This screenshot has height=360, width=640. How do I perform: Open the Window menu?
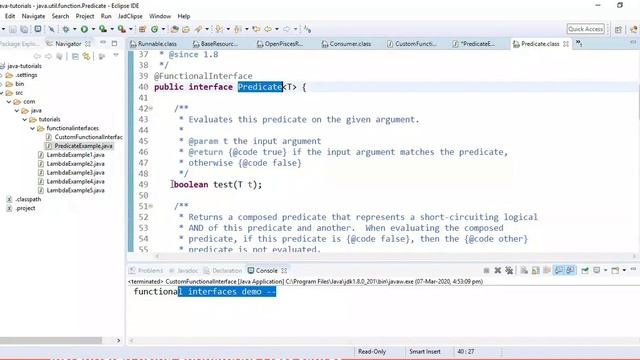coord(160,16)
